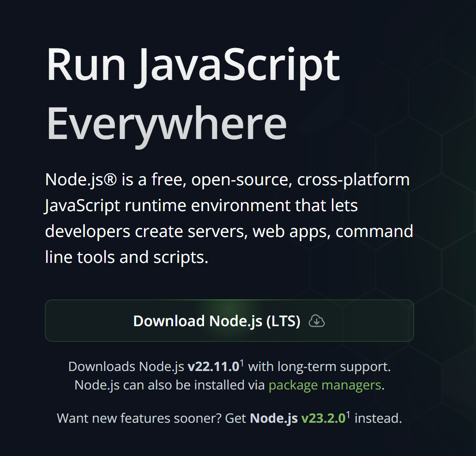Click 'Node.js can also be installed via' text
This screenshot has height=456, width=476.
[x=170, y=385]
